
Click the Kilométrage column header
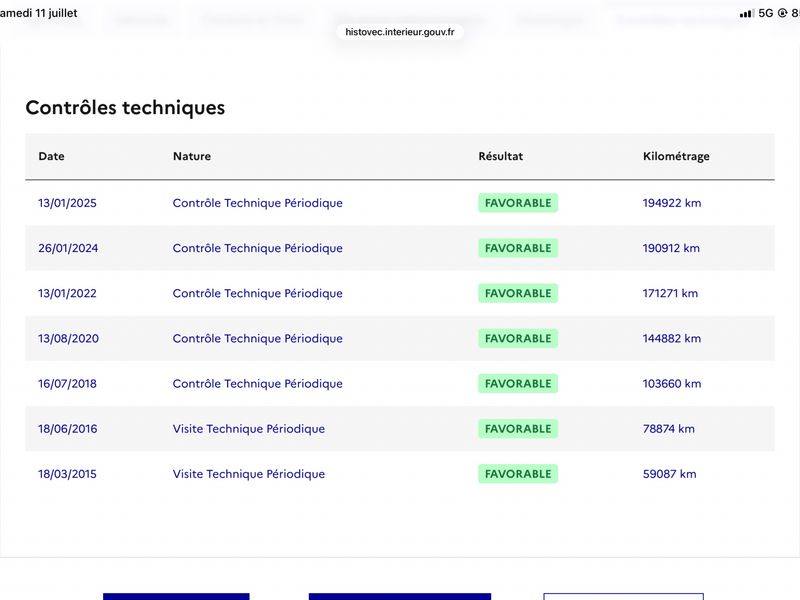(676, 157)
